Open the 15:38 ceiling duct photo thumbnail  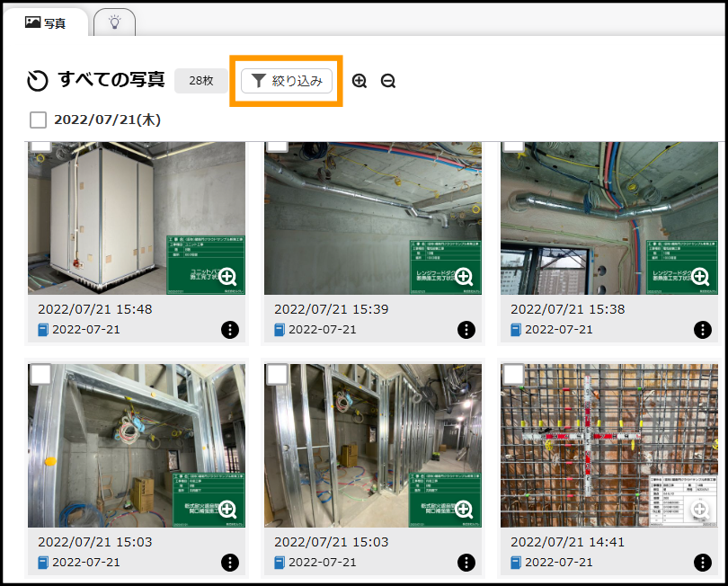point(609,218)
